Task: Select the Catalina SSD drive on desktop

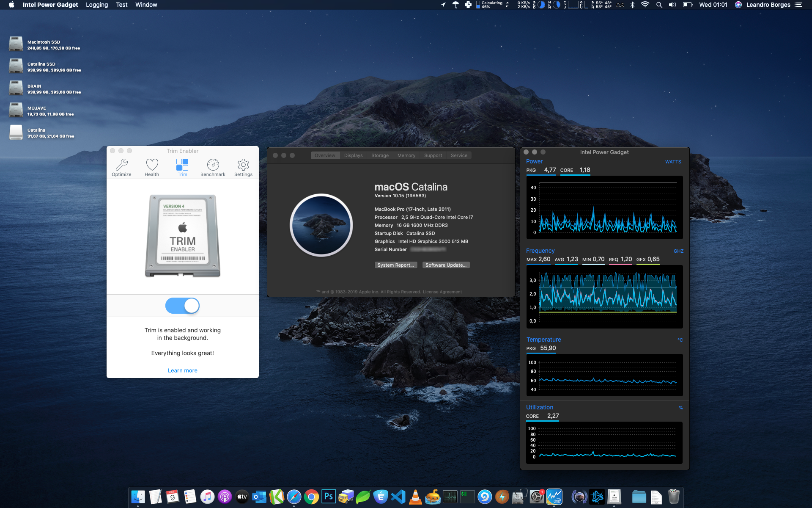Action: (16, 66)
